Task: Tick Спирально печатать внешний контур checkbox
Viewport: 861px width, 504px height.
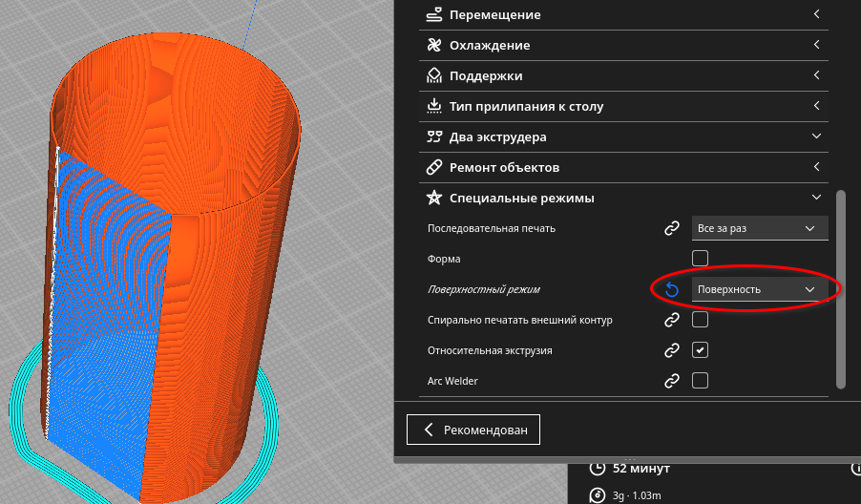Action: point(700,320)
